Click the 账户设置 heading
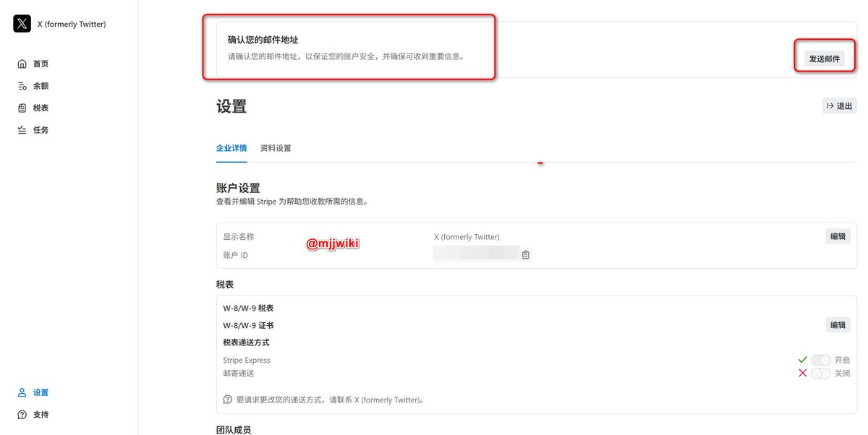 (x=238, y=189)
